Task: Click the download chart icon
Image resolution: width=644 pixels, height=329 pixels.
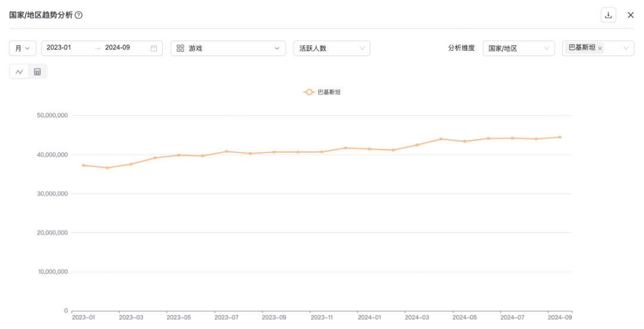Action: tap(608, 16)
